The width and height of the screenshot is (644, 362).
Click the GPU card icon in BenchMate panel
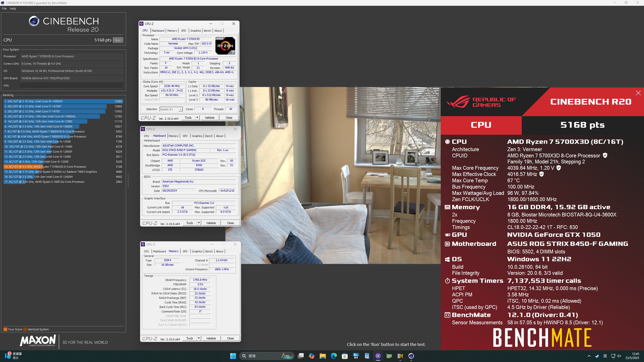(447, 235)
